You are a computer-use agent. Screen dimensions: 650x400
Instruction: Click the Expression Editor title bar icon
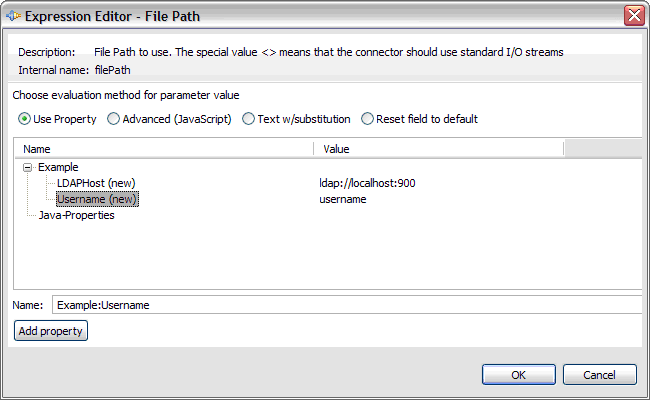tap(13, 16)
